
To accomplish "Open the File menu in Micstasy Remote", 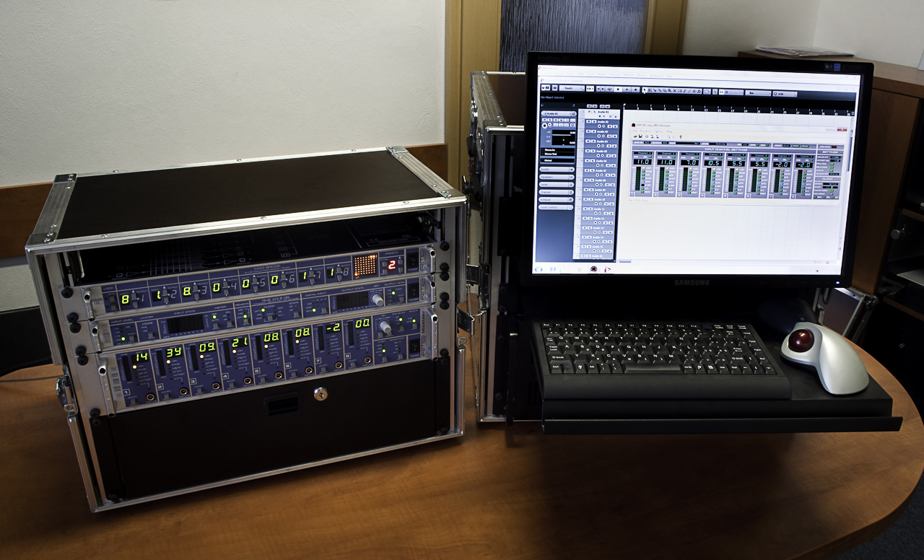I will (x=634, y=131).
